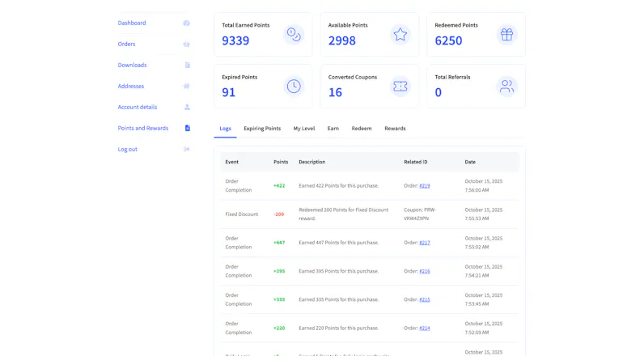Screen dimensions: 644x356
Task: Click the -200 points value
Action: coord(279,214)
